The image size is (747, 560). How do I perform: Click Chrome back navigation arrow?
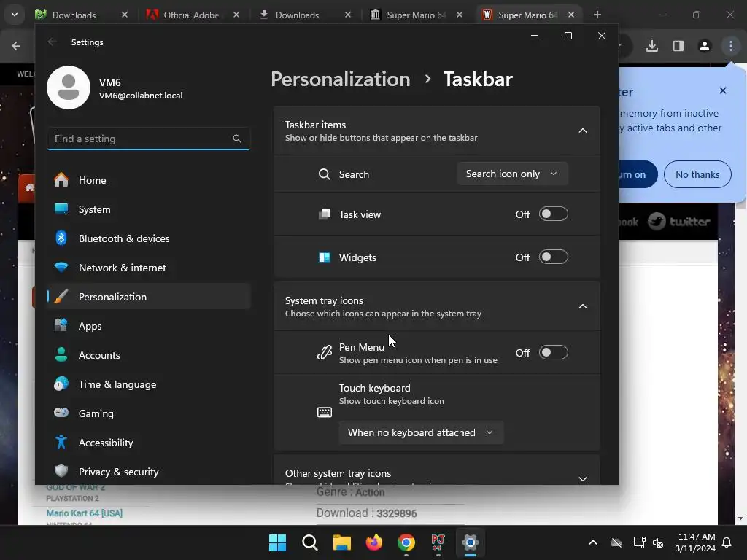pyautogui.click(x=16, y=46)
